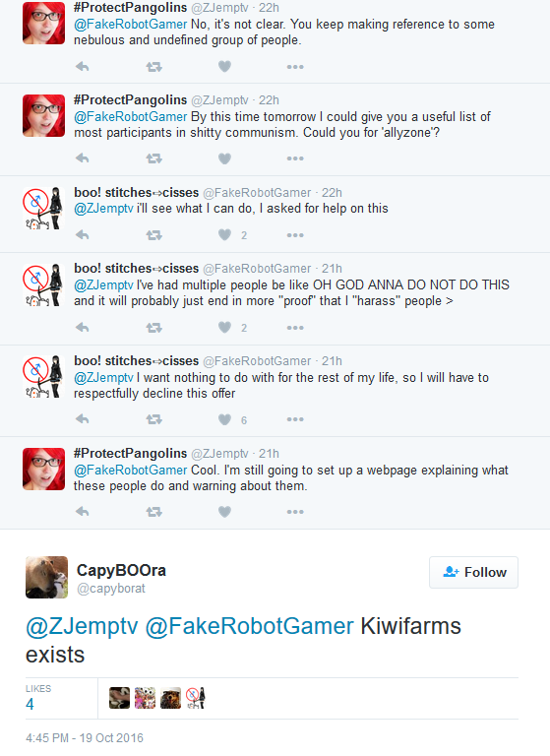Open more options on "No, it's not clear" tweet
The width and height of the screenshot is (550, 756).
point(295,67)
